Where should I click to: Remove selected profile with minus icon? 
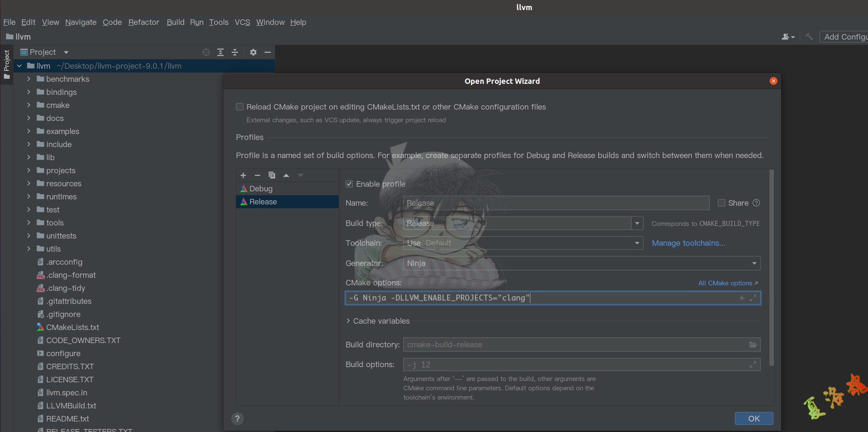click(258, 175)
